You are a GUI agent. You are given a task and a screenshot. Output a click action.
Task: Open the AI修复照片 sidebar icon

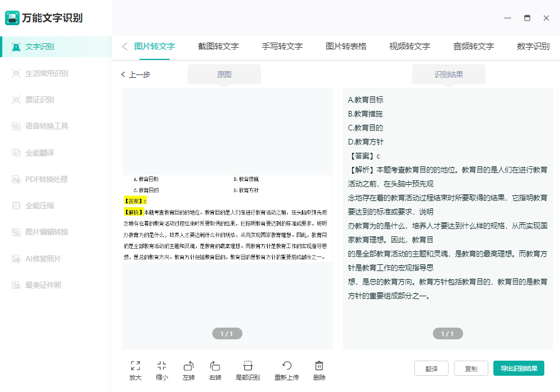coord(16,259)
